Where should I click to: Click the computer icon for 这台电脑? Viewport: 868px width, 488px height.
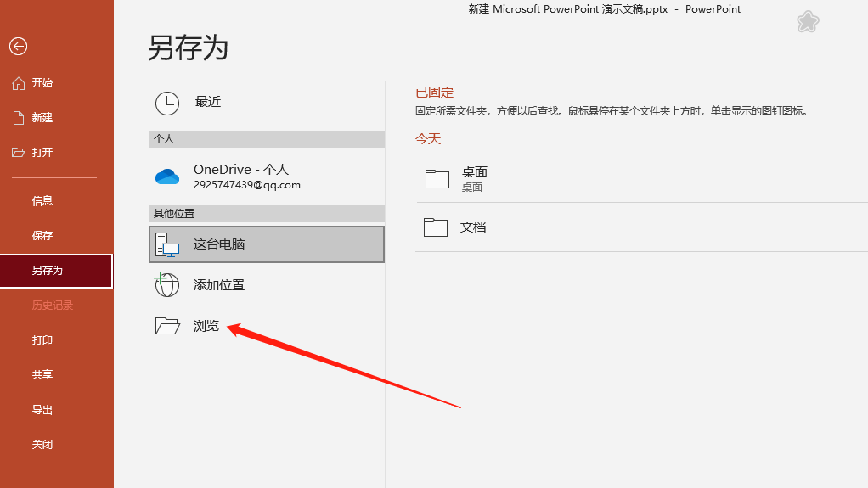(167, 244)
